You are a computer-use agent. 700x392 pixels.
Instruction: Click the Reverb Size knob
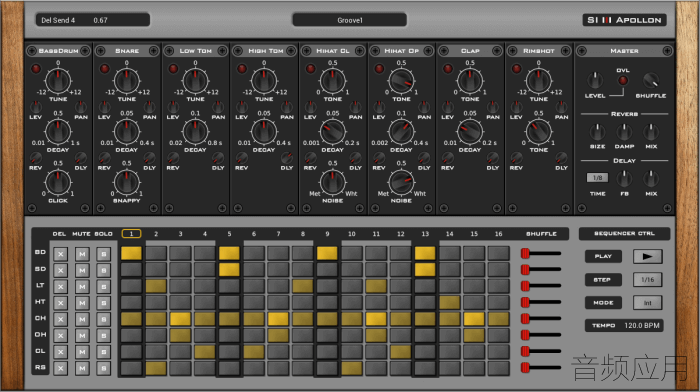(597, 132)
